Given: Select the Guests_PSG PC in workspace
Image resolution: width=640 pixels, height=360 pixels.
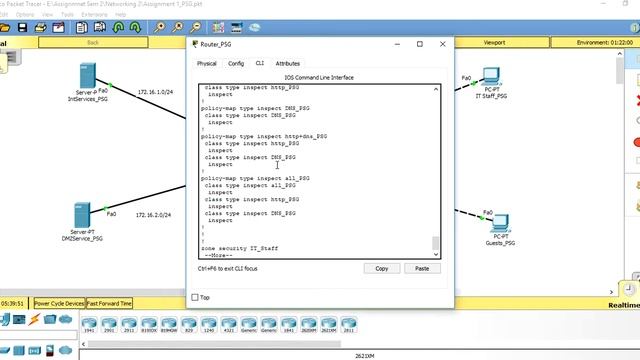Looking at the screenshot, I should coord(500,223).
